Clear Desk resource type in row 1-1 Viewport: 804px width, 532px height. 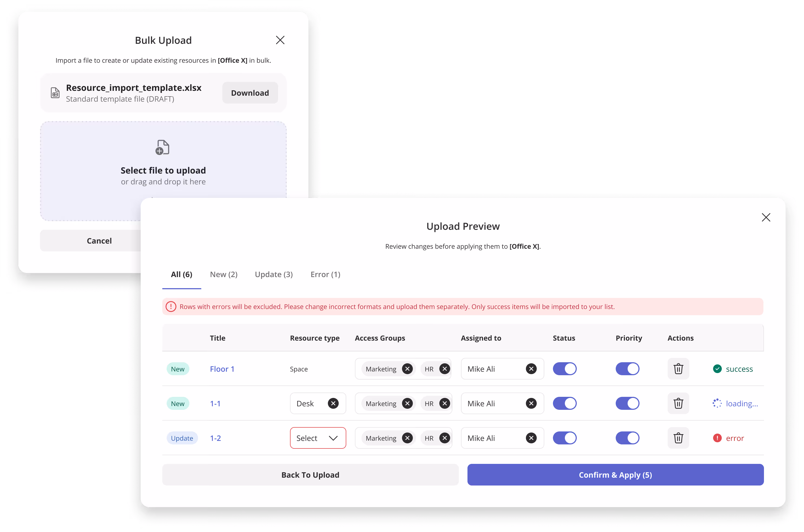click(333, 403)
